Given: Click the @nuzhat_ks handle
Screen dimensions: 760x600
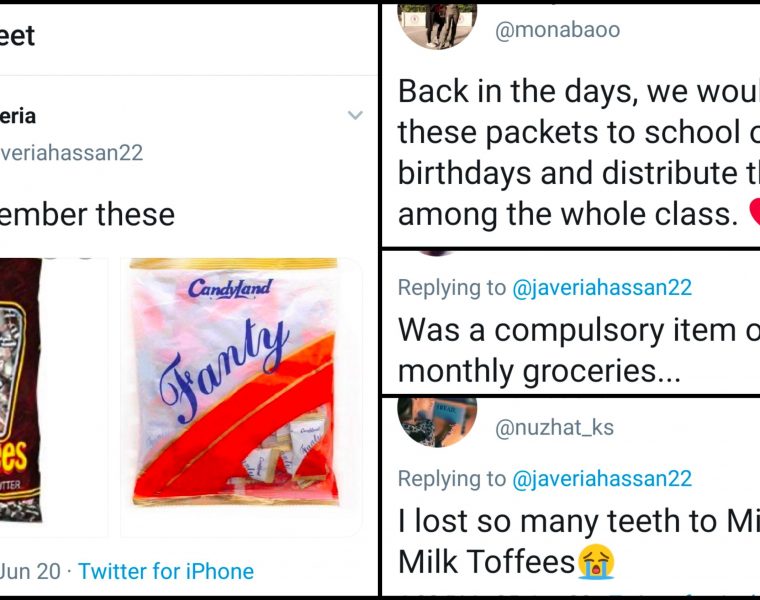Looking at the screenshot, I should pos(555,428).
